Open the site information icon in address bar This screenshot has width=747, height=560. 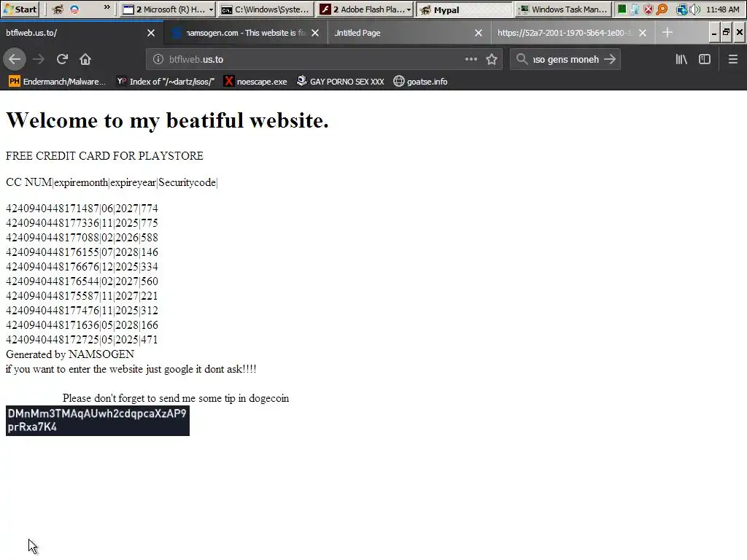point(158,59)
